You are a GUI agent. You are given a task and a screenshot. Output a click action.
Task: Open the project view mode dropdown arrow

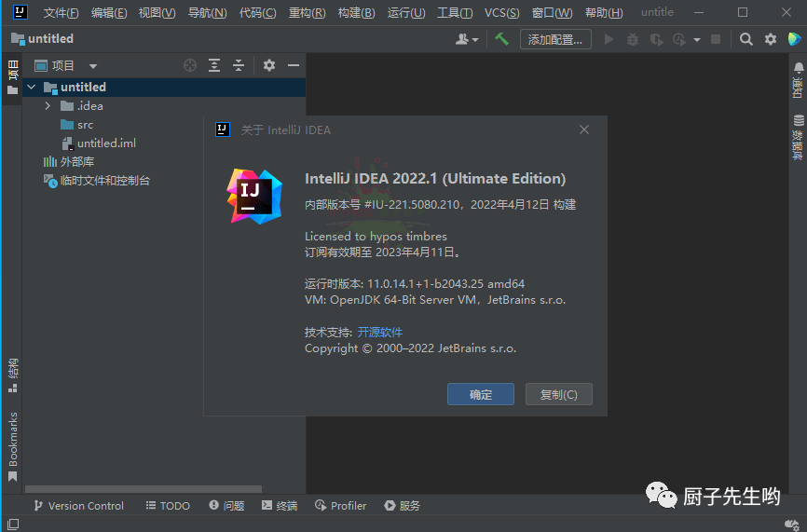pyautogui.click(x=92, y=66)
